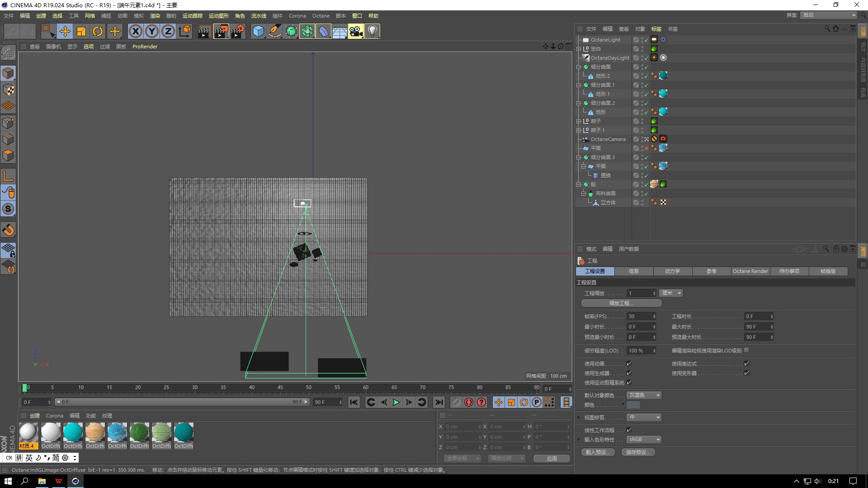Open the sRGB input color profile dropdown
This screenshot has height=488, width=868.
[644, 439]
